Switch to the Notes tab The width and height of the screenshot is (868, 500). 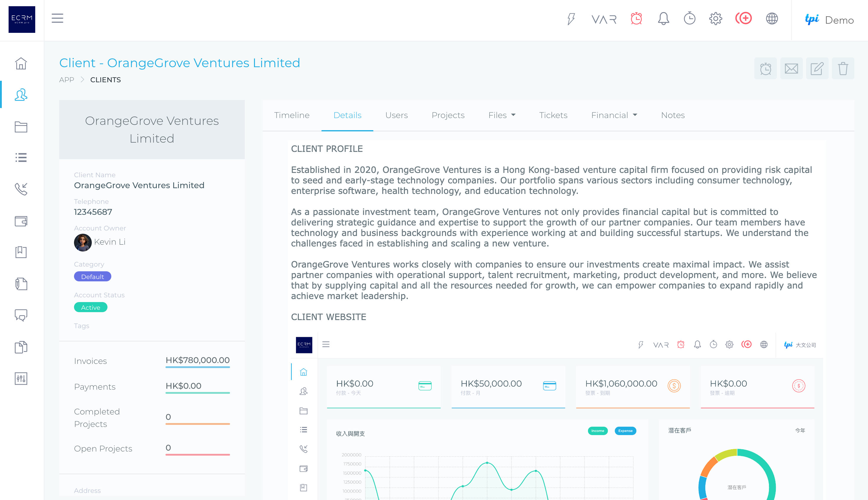(x=673, y=115)
